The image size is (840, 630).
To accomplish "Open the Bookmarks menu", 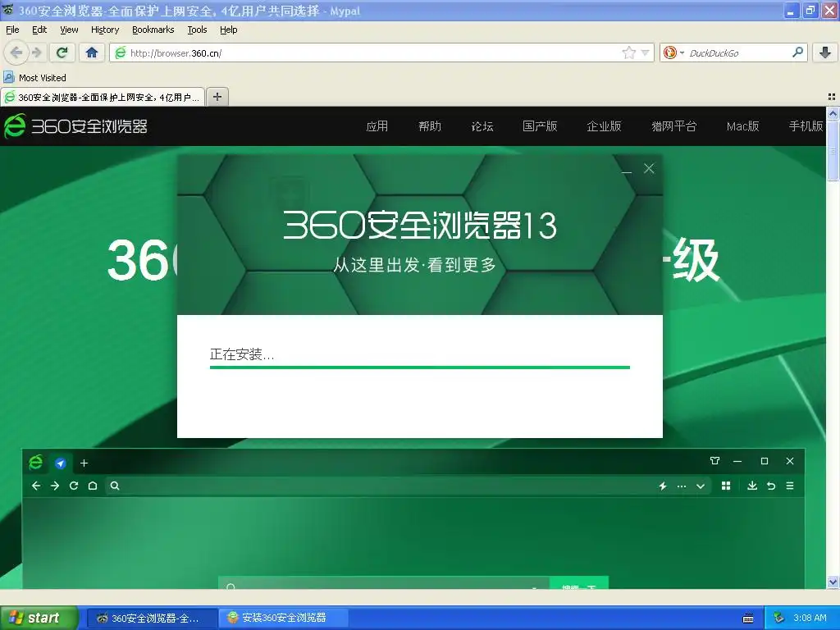I will pos(153,30).
